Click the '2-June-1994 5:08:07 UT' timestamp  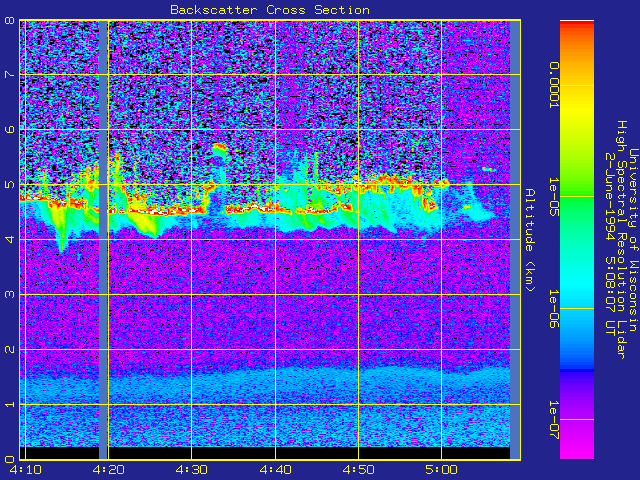[610, 244]
